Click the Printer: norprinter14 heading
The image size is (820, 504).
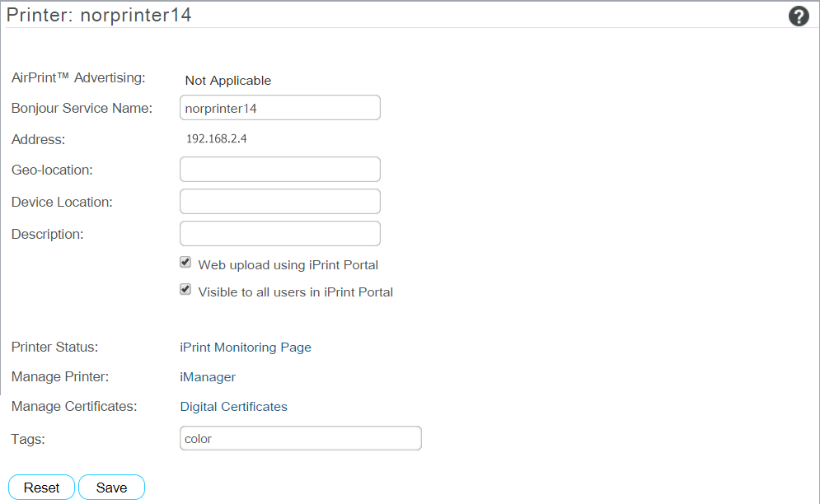99,15
